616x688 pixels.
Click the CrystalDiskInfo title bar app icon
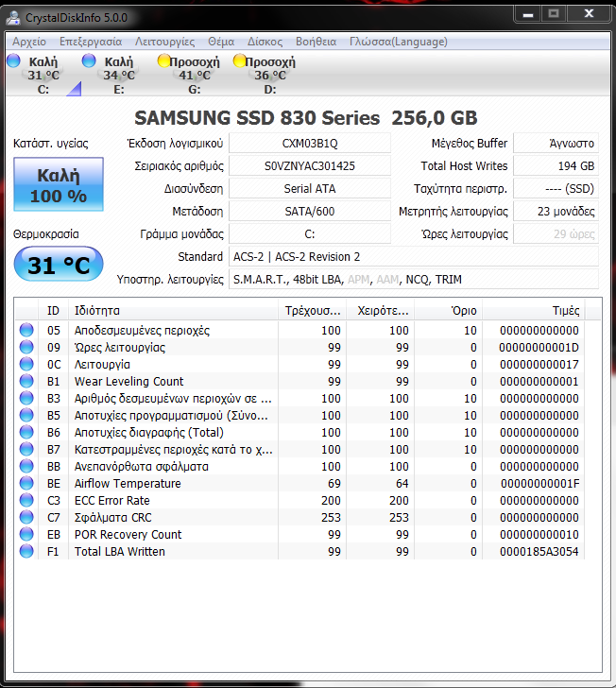13,18
